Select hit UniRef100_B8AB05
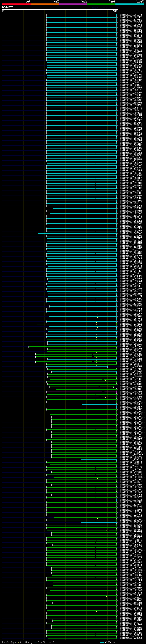 pos(131,349)
